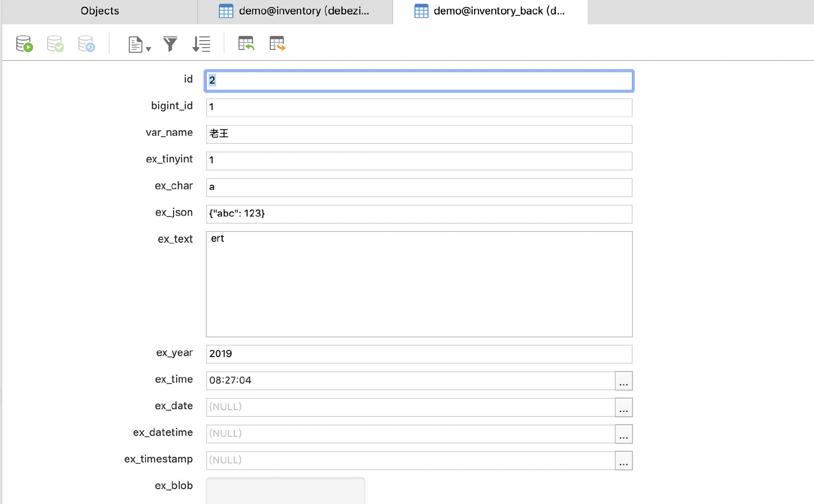Switch to the Objects tab

point(99,11)
